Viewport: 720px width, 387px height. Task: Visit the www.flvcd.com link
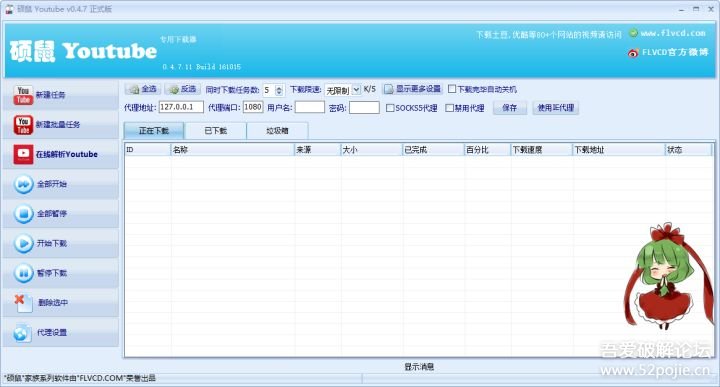(x=673, y=33)
